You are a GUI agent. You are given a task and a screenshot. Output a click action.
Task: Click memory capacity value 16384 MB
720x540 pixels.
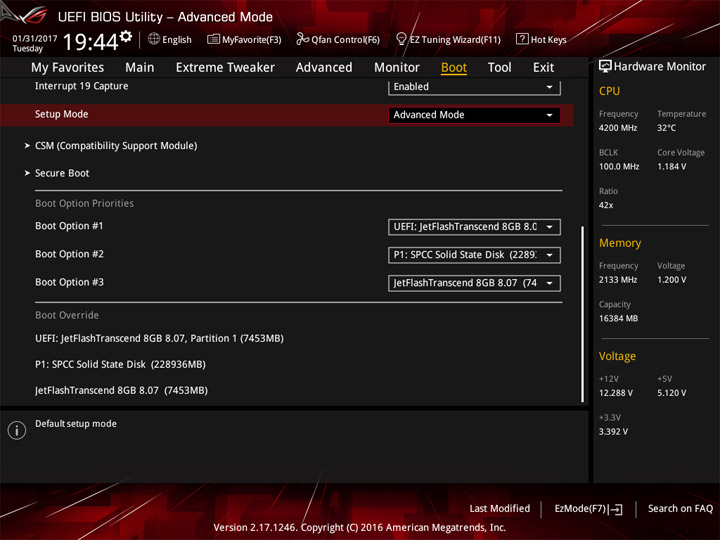pyautogui.click(x=618, y=319)
